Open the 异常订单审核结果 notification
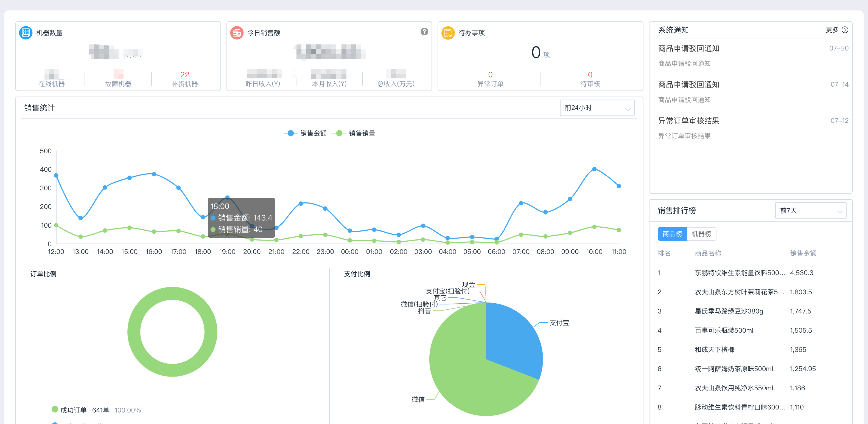Screen dimensions: 868x424 tap(753, 128)
